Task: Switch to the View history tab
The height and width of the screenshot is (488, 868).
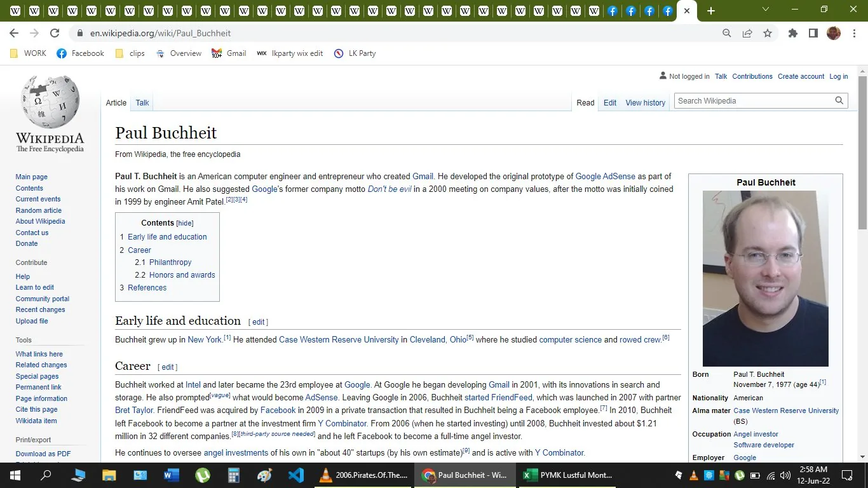Action: (645, 102)
